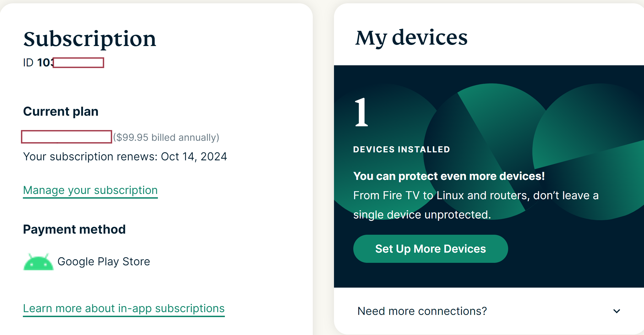Click the Set Up More Devices button
The width and height of the screenshot is (644, 335).
pos(430,249)
